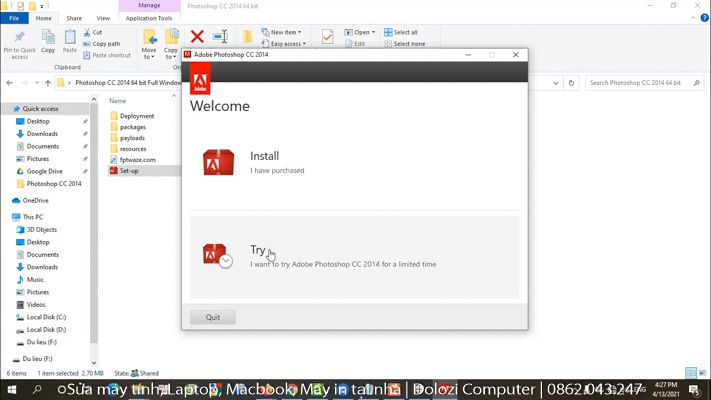Select Local Disk (C:) in navigation pane

pyautogui.click(x=46, y=317)
